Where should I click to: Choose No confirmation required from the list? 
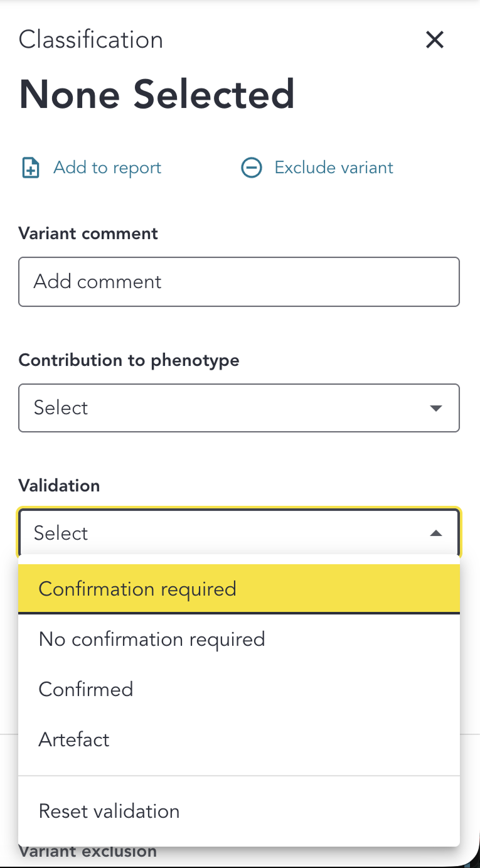pos(152,639)
